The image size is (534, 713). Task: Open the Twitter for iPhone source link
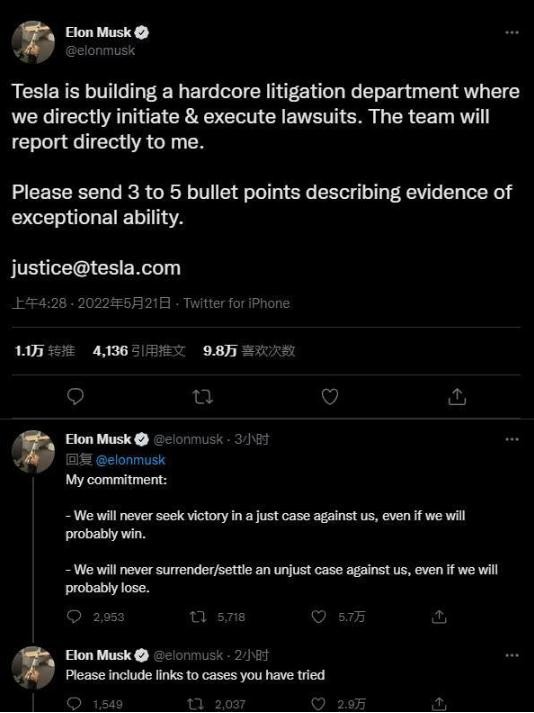(237, 303)
